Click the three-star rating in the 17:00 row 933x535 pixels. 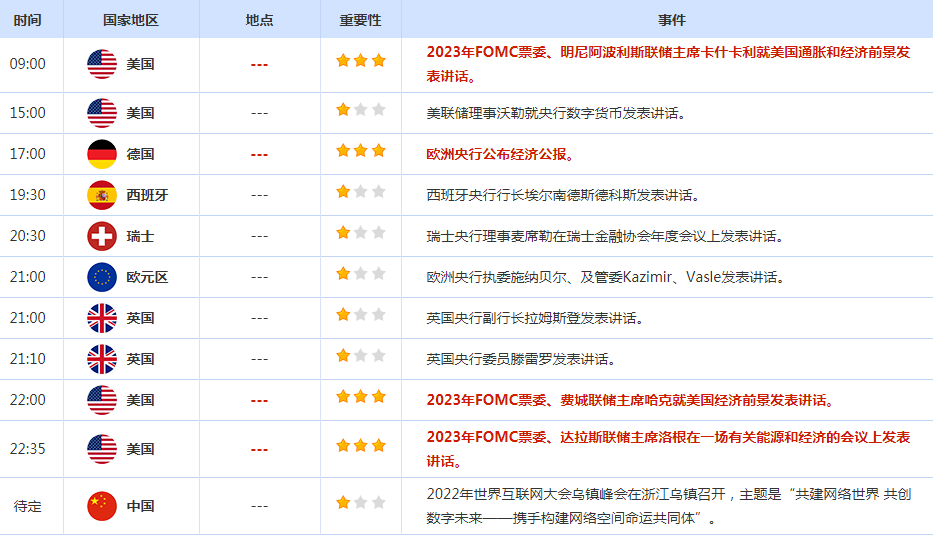tap(361, 151)
